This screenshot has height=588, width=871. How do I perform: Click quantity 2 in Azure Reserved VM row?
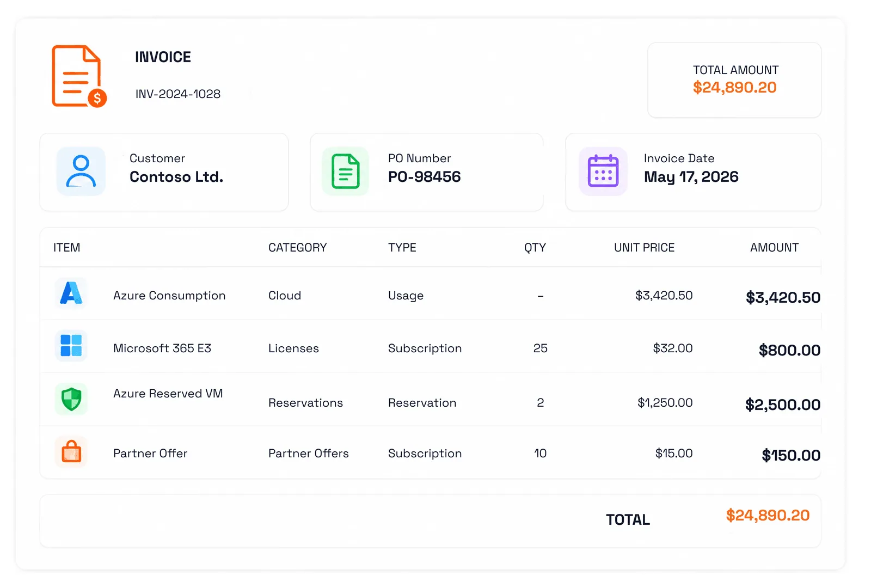pyautogui.click(x=540, y=403)
